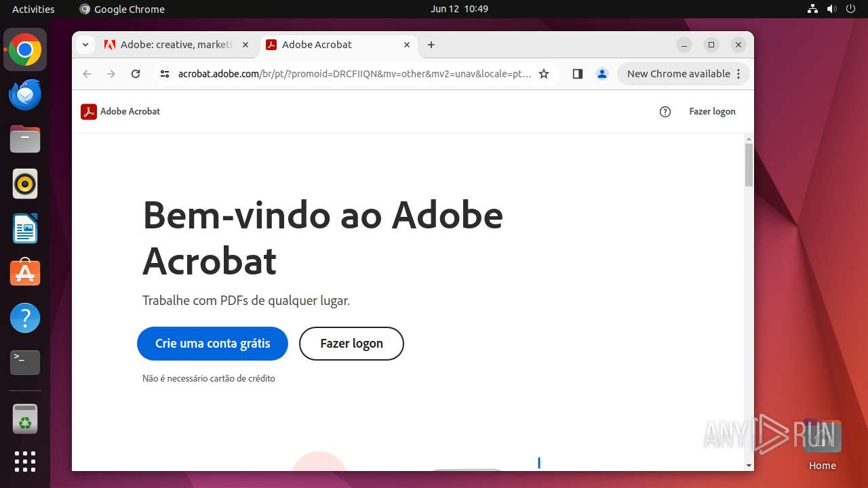
Task: Click the outlined Fazer logon button
Action: point(351,344)
